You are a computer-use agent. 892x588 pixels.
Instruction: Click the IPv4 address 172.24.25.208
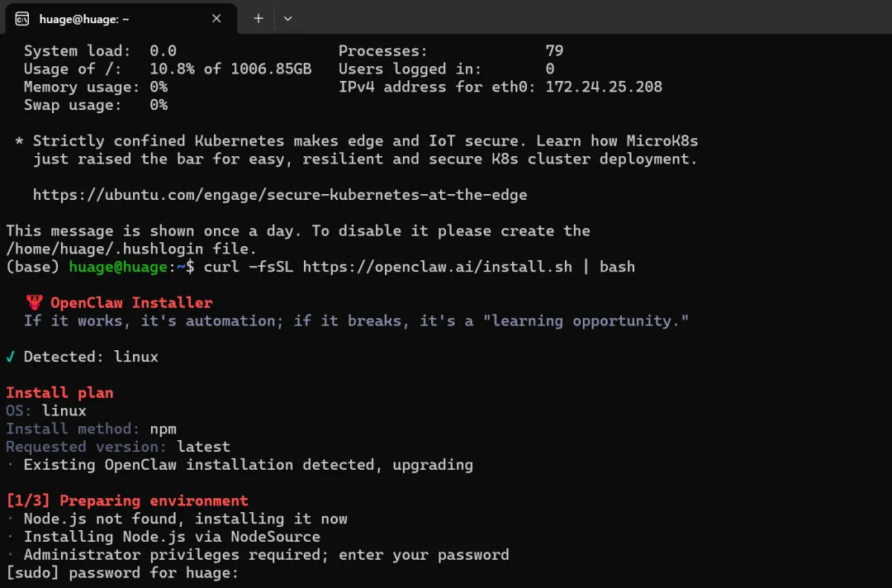pyautogui.click(x=604, y=87)
